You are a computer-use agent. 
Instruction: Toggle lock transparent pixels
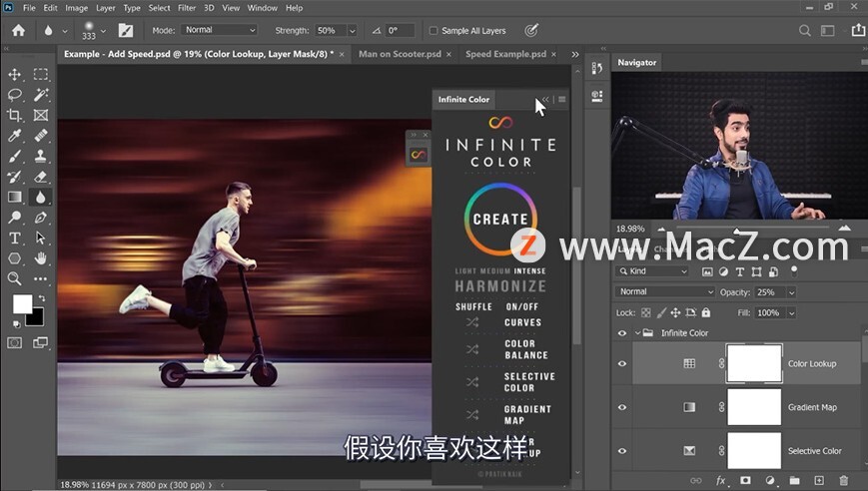646,312
